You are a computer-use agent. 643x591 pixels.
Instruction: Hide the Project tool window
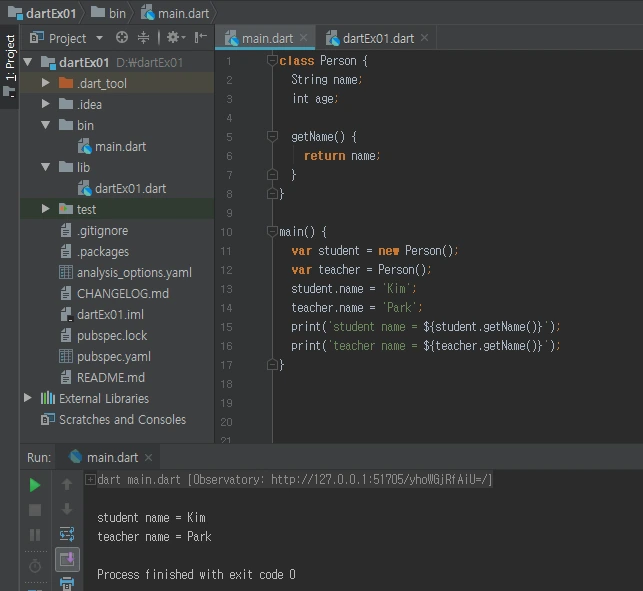coord(200,38)
